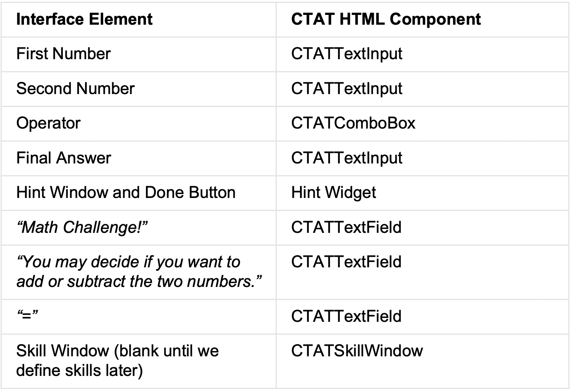
Task: Click the "Hint Widget" cell
Action: click(333, 192)
